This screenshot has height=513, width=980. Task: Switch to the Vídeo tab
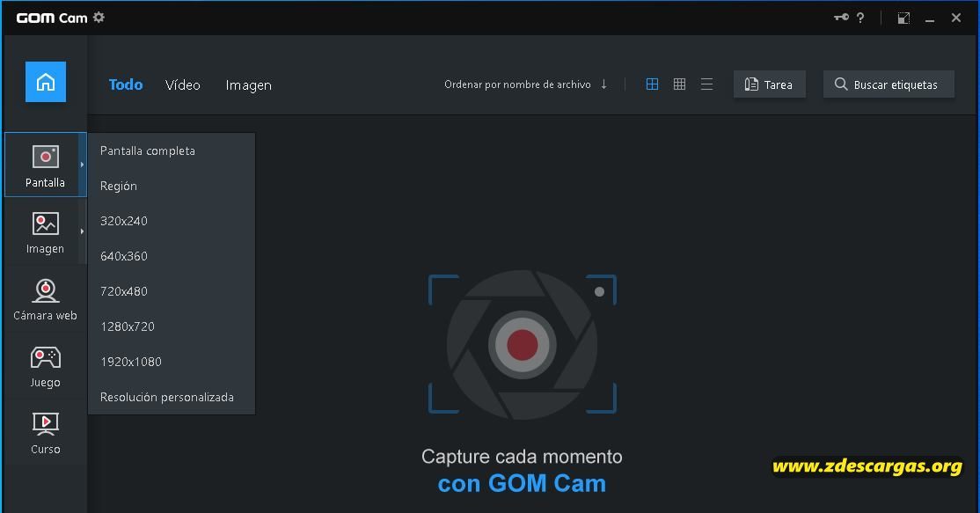point(182,84)
